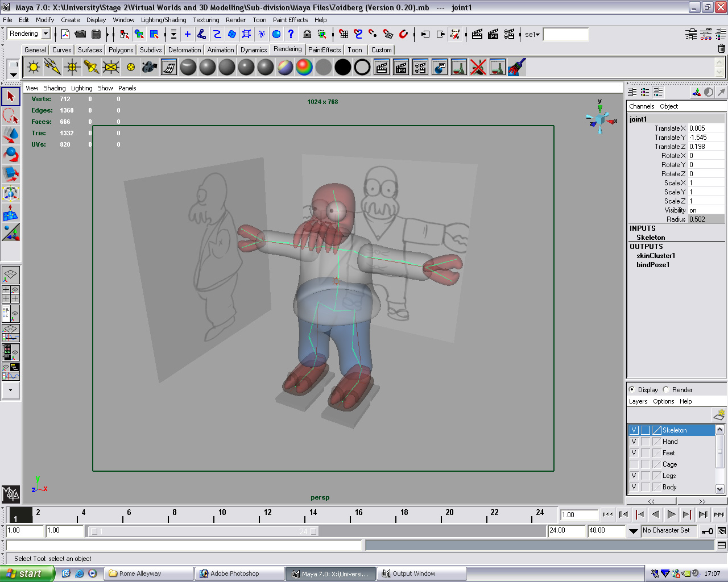Click the paintbrush icon on the shelf

(517, 67)
